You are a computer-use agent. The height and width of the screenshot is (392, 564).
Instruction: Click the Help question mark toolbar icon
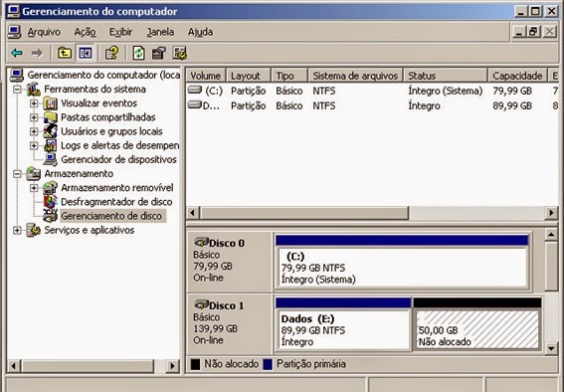click(111, 53)
